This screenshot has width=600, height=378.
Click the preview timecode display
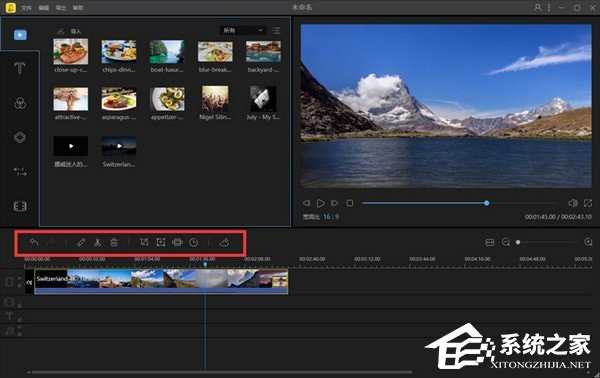(x=558, y=217)
